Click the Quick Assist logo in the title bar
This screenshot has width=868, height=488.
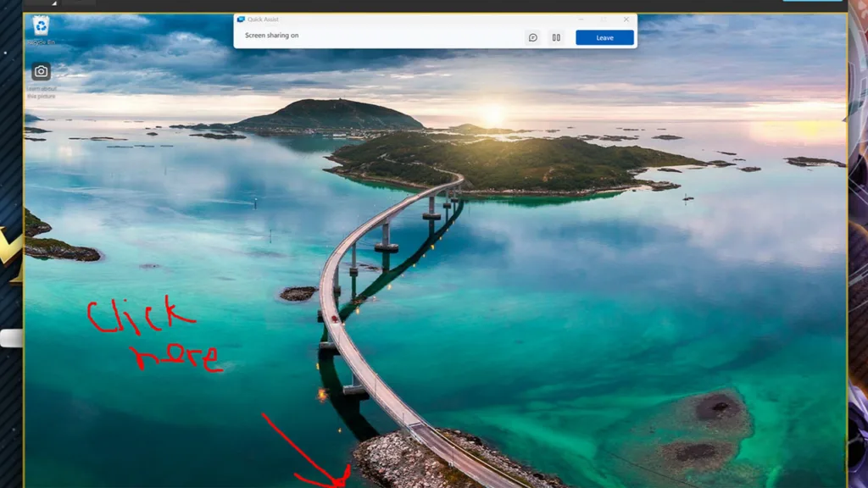click(x=241, y=19)
